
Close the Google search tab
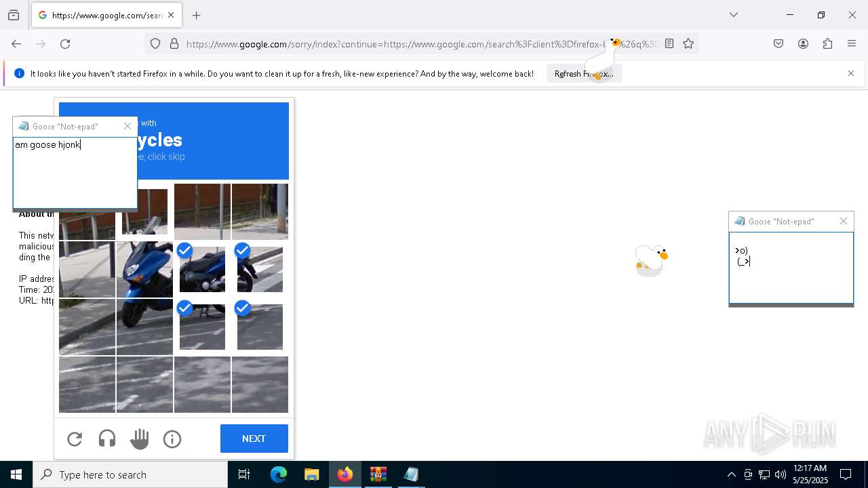click(x=171, y=15)
